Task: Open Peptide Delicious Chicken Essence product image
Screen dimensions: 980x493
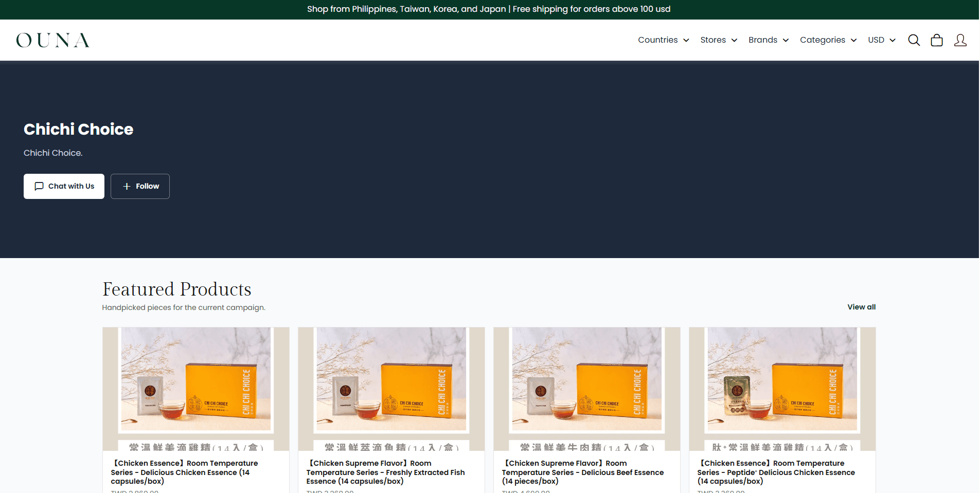Action: [782, 389]
